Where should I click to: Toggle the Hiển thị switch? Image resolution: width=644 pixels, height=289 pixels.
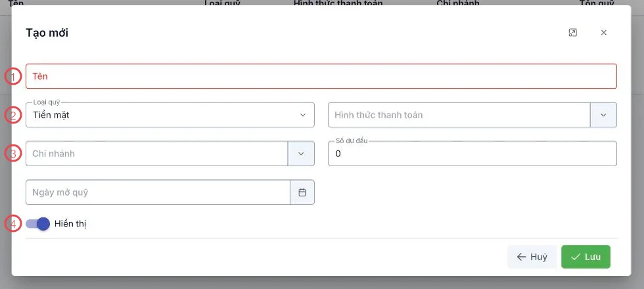(x=38, y=224)
